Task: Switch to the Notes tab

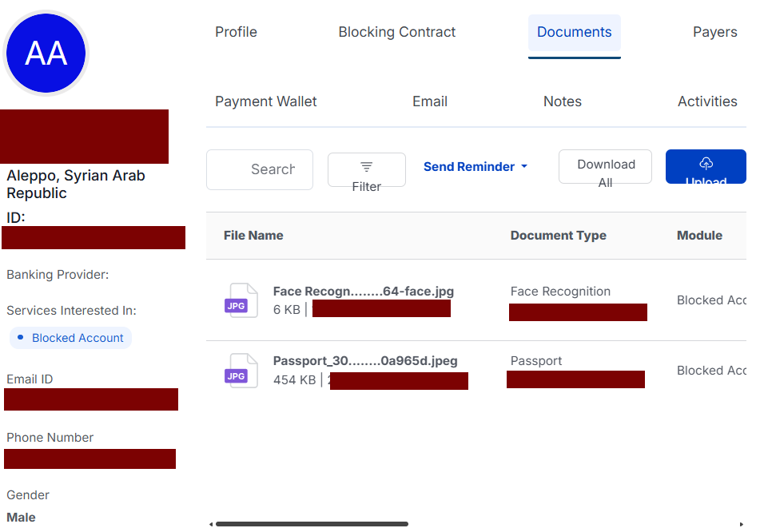Action: click(x=563, y=101)
